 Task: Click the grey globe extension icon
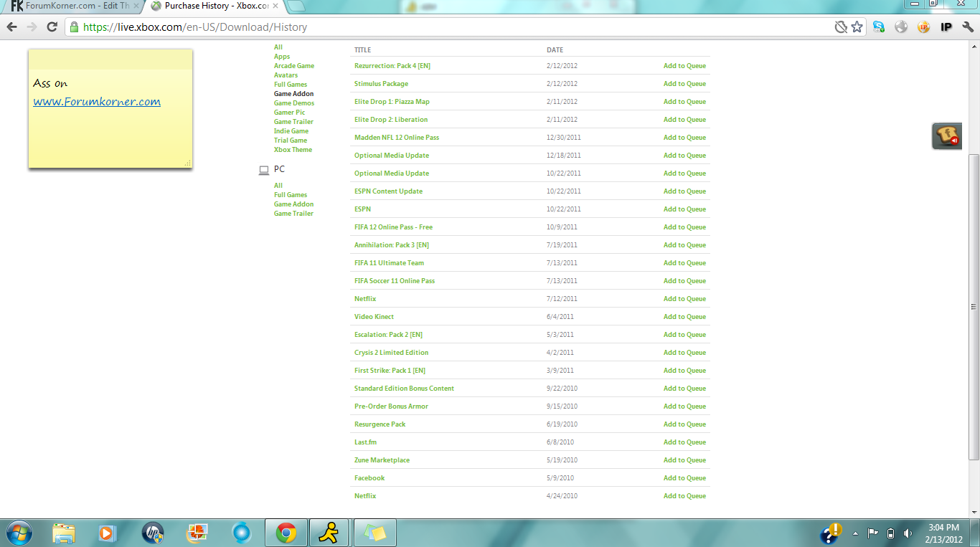[901, 27]
